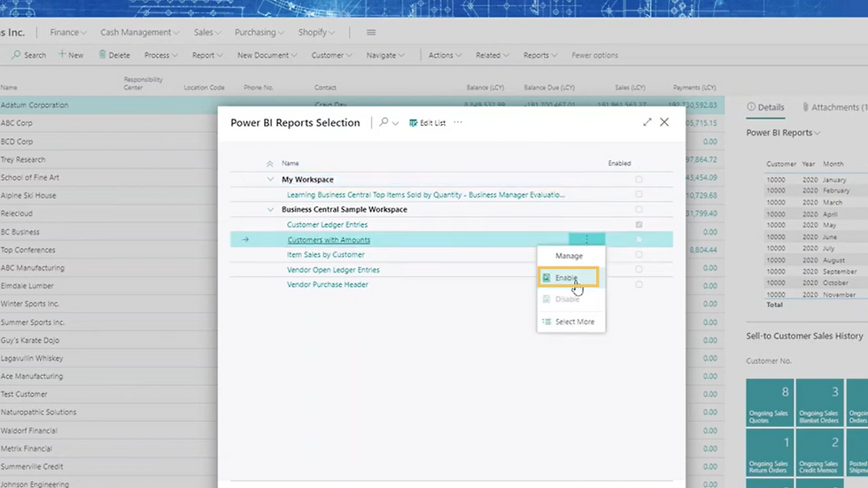Click the collapse-all arrows icon by the Name header

pyautogui.click(x=269, y=164)
